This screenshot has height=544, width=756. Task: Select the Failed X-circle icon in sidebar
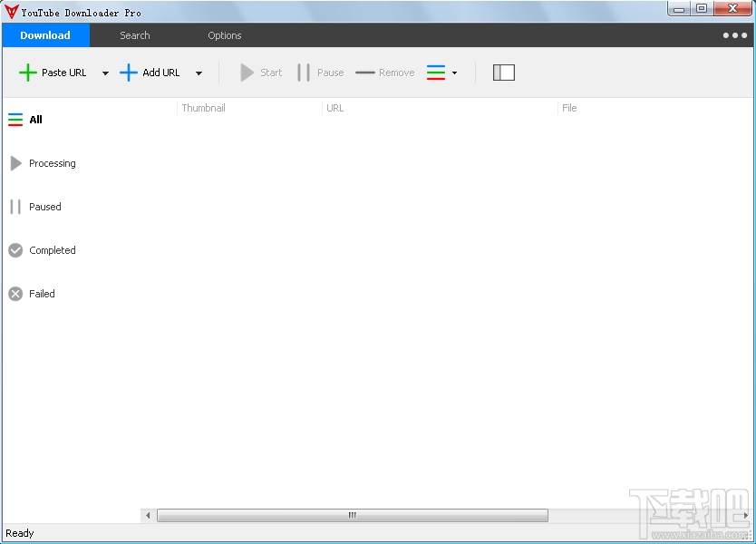click(x=15, y=294)
